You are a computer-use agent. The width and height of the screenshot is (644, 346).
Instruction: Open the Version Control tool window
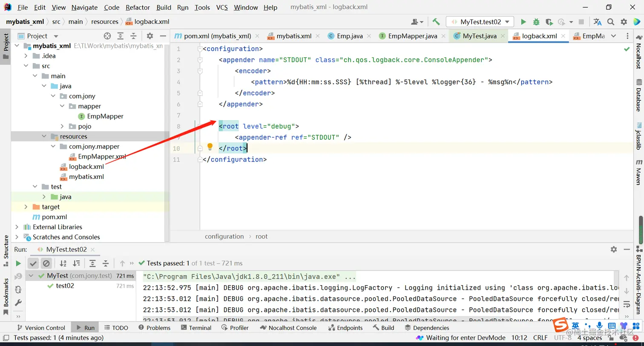(40, 328)
